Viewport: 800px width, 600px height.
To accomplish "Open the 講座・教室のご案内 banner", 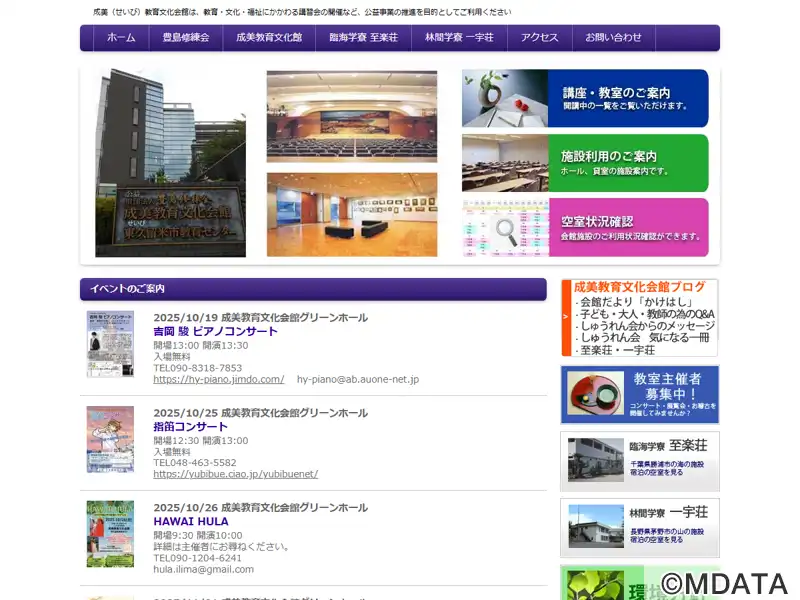I will click(585, 98).
